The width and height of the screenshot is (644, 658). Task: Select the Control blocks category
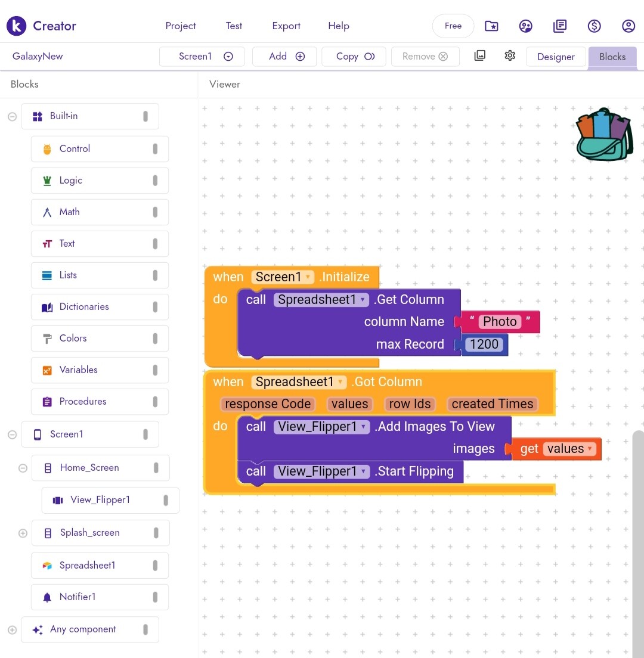click(x=100, y=149)
